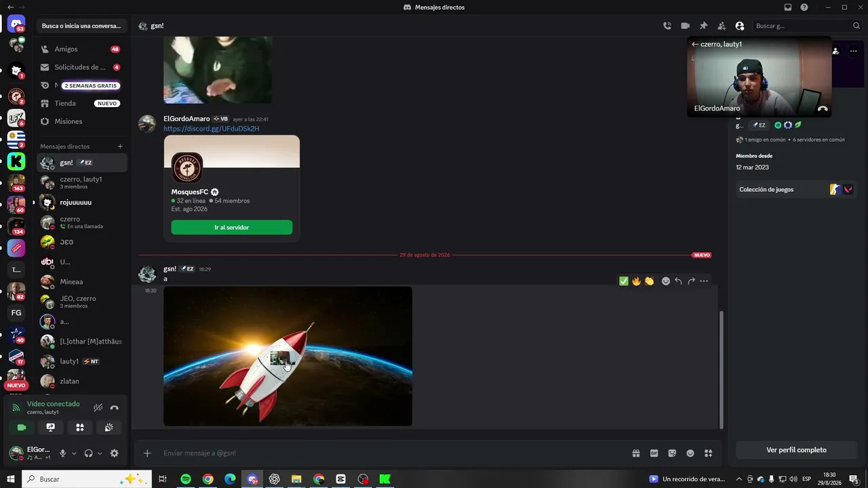The width and height of the screenshot is (868, 488).
Task: Open the JEO, czerro group DM
Action: 81,302
